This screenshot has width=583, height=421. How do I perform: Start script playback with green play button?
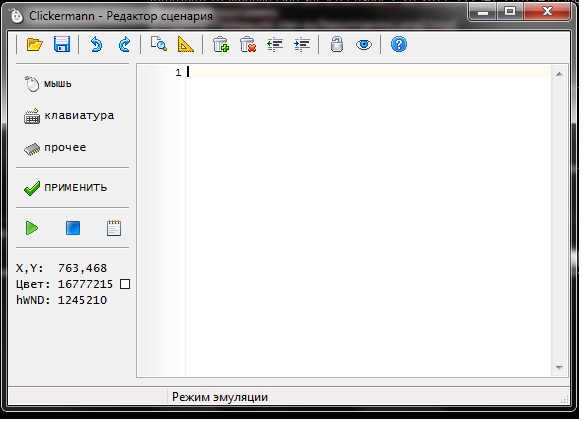[x=32, y=228]
